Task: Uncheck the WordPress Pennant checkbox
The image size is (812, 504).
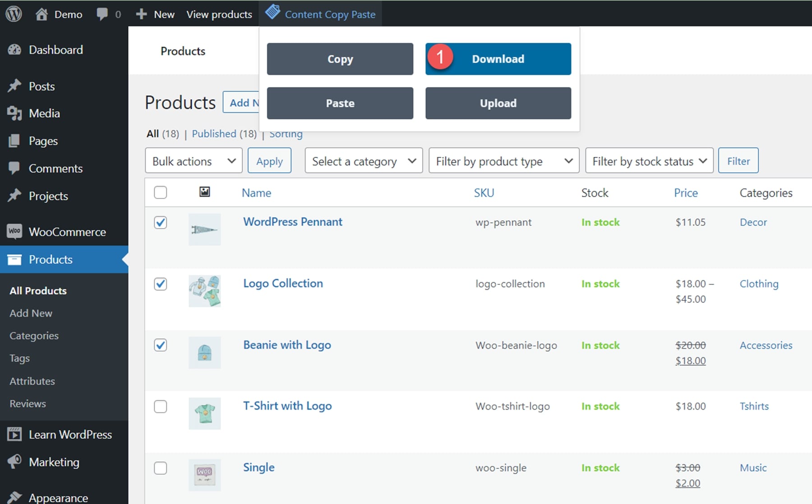Action: pos(161,222)
